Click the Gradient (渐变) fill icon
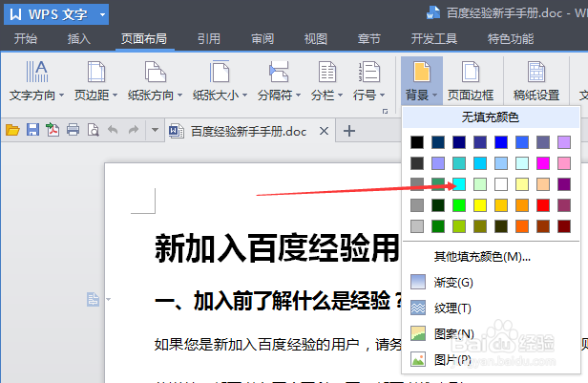 point(418,282)
